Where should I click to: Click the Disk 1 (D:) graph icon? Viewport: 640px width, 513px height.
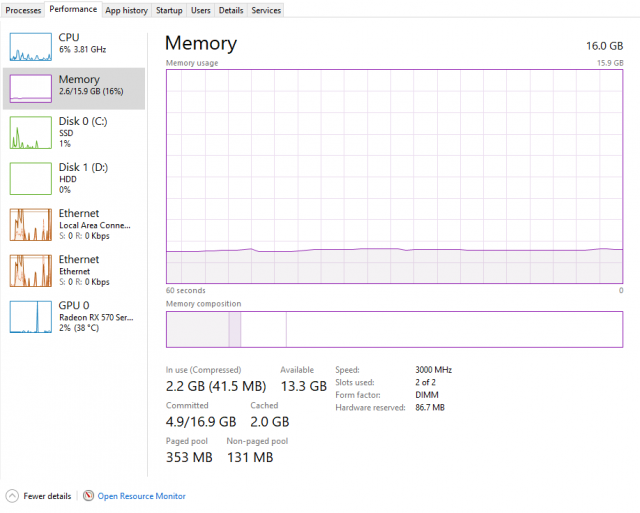tap(30, 178)
